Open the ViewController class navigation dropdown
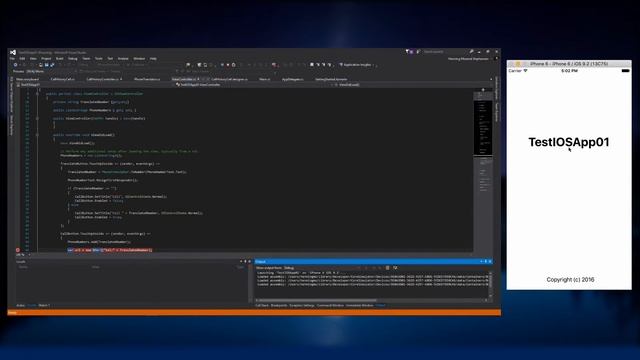Screen dimensions: 640x360 [x=253, y=85]
